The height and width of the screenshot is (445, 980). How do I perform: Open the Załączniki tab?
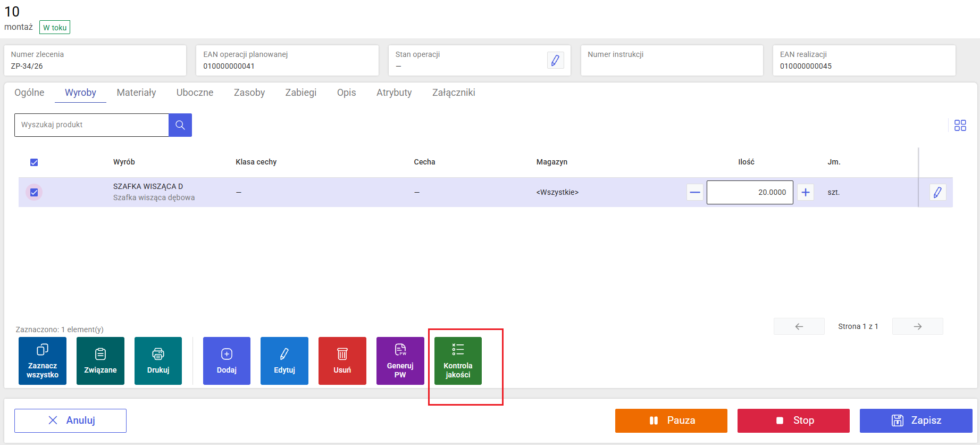(x=454, y=93)
